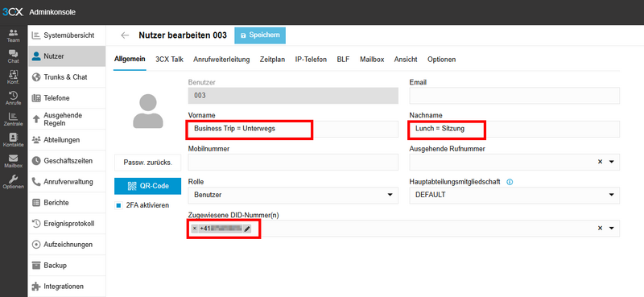This screenshot has height=297, width=644.
Task: Switch to the Mailbox tab
Action: pos(372,60)
